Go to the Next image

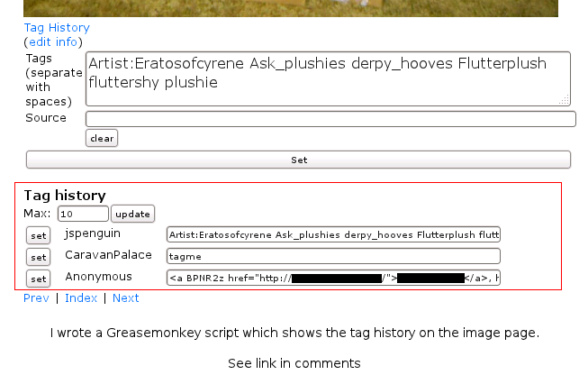click(x=125, y=298)
